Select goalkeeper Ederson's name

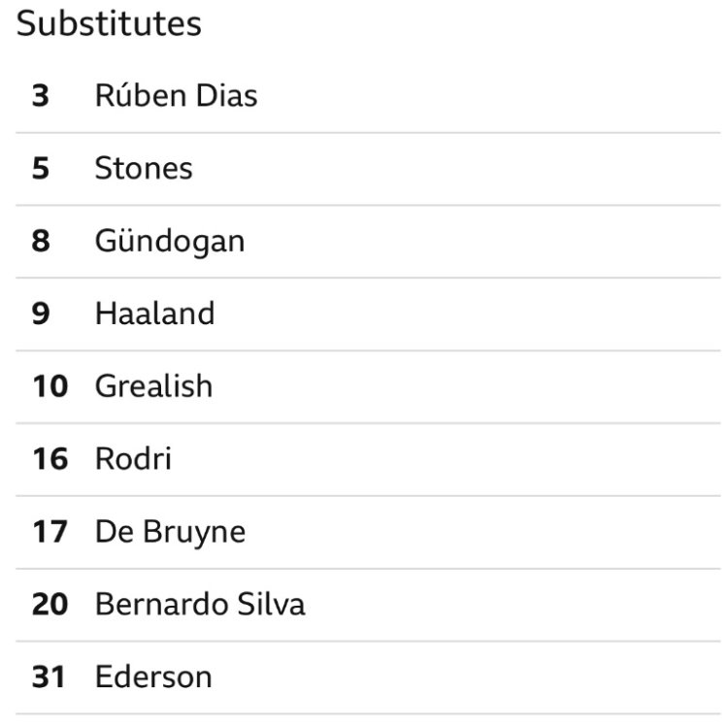coord(153,677)
